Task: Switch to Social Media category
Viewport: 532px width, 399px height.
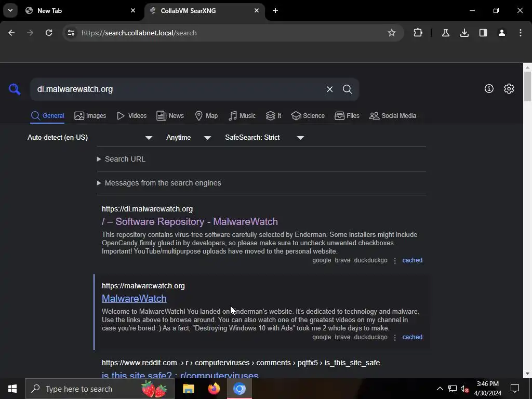Action: pos(393,116)
